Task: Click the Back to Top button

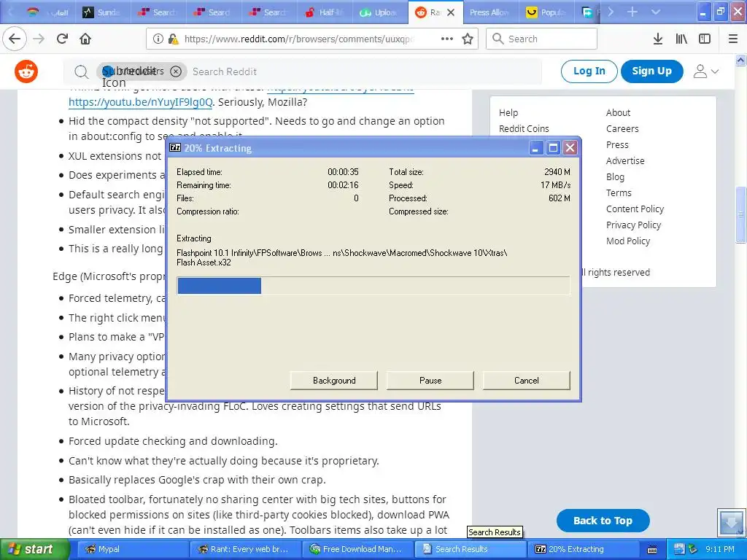Action: click(x=603, y=521)
